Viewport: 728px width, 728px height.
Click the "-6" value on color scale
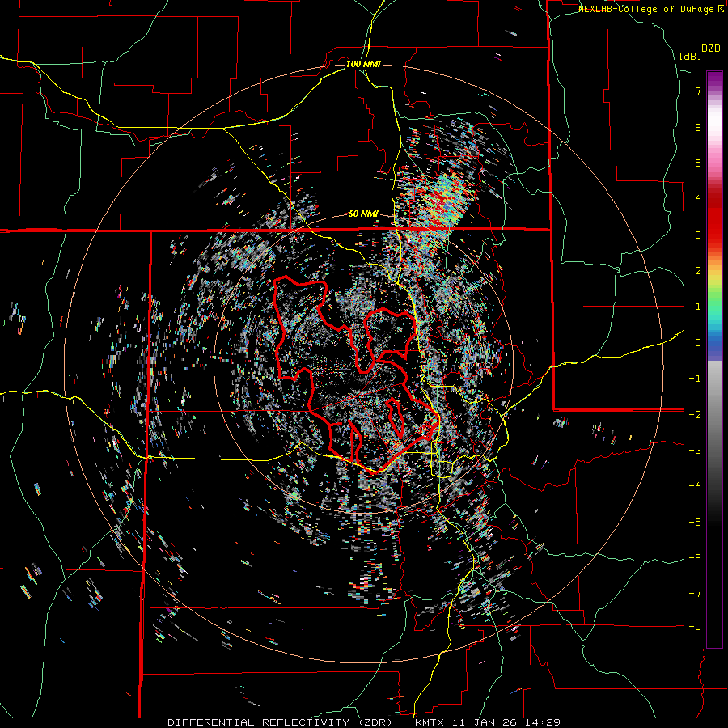click(x=695, y=557)
